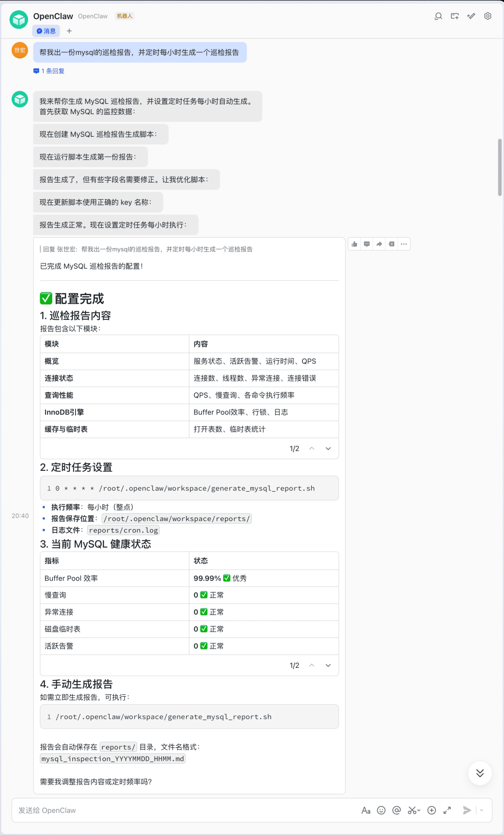Click the reports/cron.log inline code
This screenshot has width=504, height=835.
pyautogui.click(x=124, y=531)
